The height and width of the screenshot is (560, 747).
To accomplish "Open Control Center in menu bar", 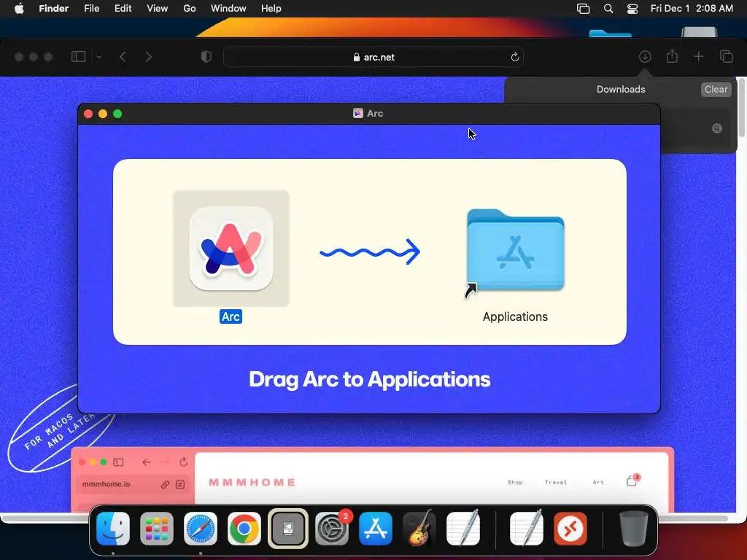I will tap(632, 9).
